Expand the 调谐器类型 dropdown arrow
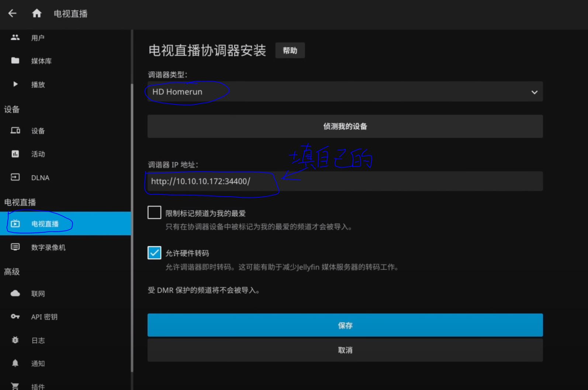The width and height of the screenshot is (588, 390). coord(534,92)
